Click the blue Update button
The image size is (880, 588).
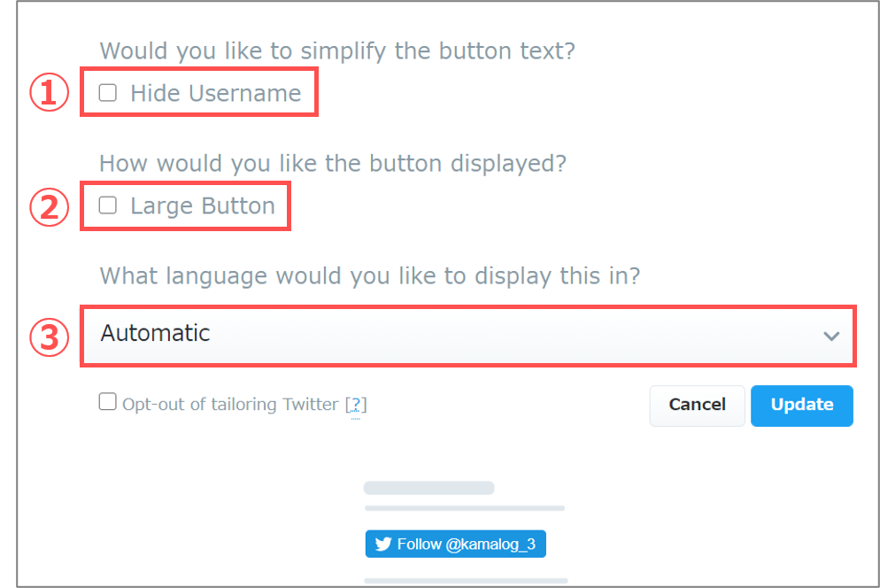click(x=802, y=406)
